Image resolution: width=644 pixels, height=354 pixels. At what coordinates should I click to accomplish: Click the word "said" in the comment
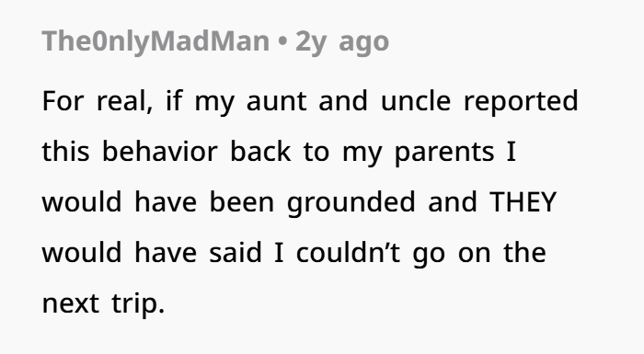tap(236, 252)
